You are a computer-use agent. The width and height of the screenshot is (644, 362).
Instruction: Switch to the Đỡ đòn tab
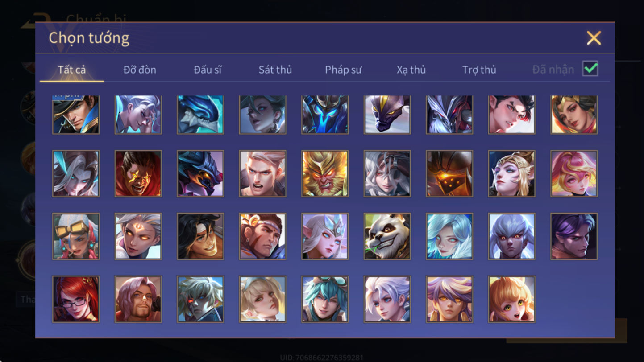pyautogui.click(x=140, y=70)
